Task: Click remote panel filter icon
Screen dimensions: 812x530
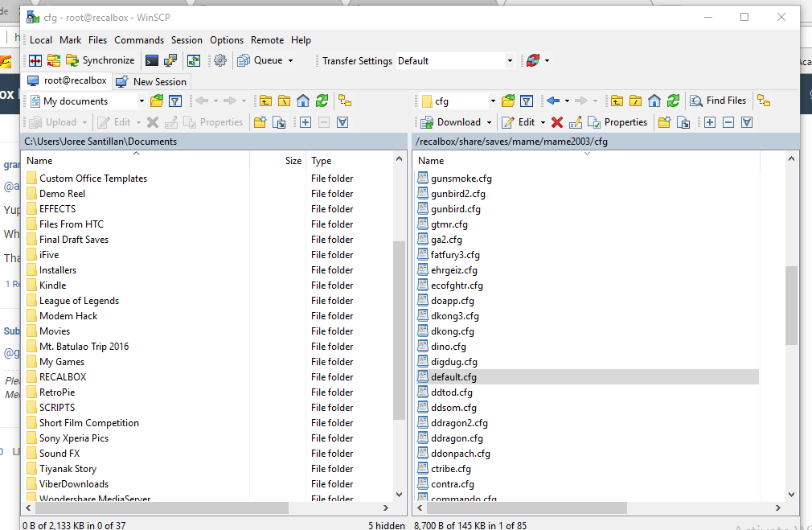Action: click(x=527, y=101)
